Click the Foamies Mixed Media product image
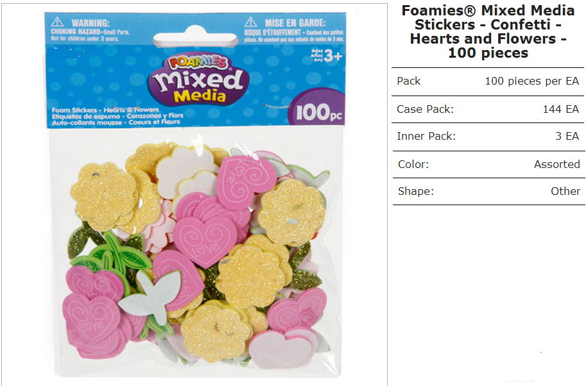588x386 pixels. click(195, 195)
